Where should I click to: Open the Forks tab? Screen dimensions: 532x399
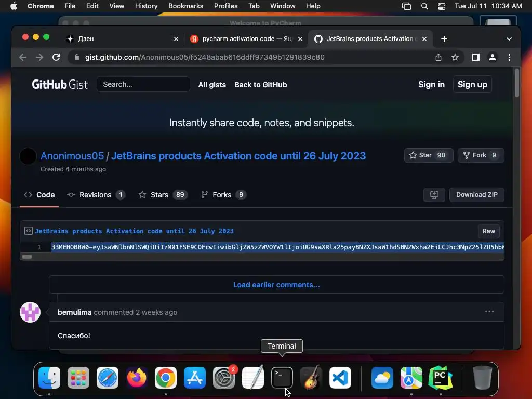pos(223,195)
